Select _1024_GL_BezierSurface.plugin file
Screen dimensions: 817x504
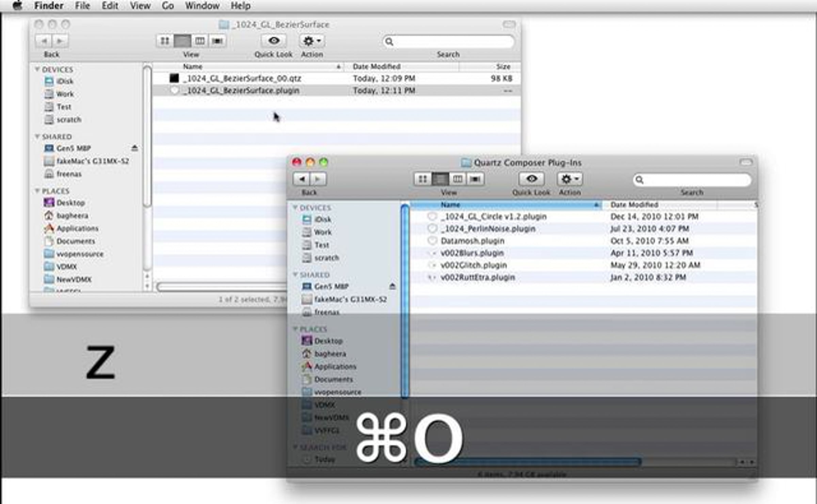point(336,91)
